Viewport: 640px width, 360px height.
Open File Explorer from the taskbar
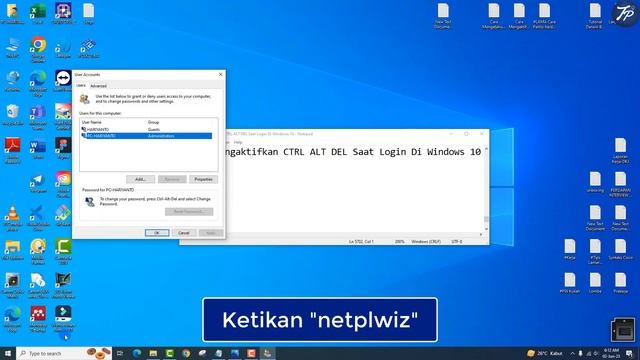click(153, 353)
